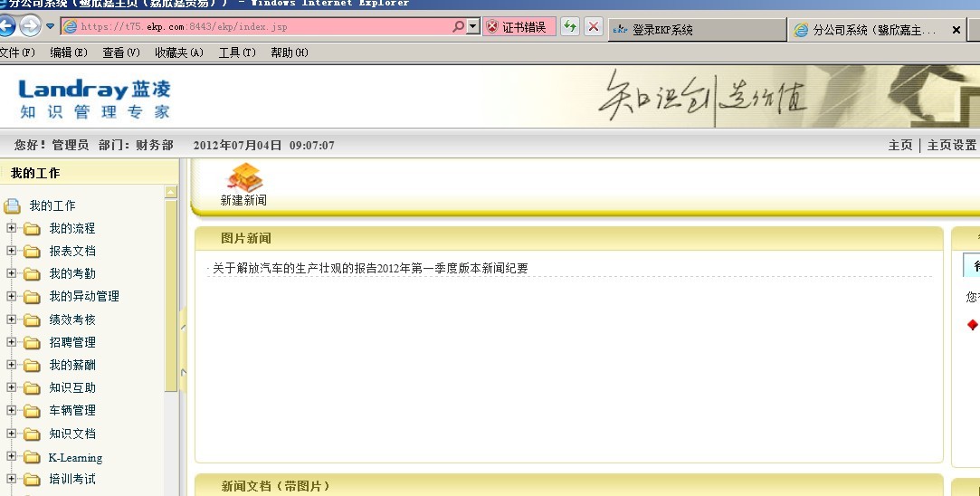Select the 我的工作 root tree node
Screen dimensions: 980x496
(x=52, y=205)
